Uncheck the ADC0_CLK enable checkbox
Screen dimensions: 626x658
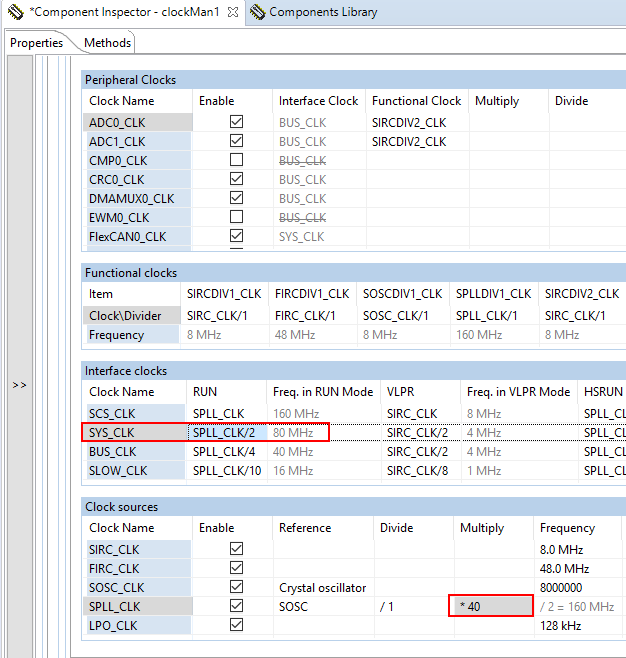236,122
